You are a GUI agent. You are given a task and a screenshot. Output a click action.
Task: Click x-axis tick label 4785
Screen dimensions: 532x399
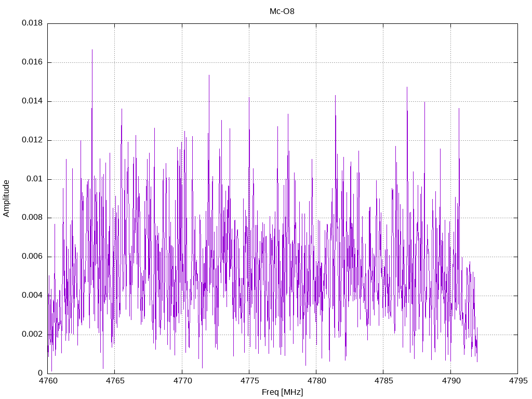(x=384, y=381)
